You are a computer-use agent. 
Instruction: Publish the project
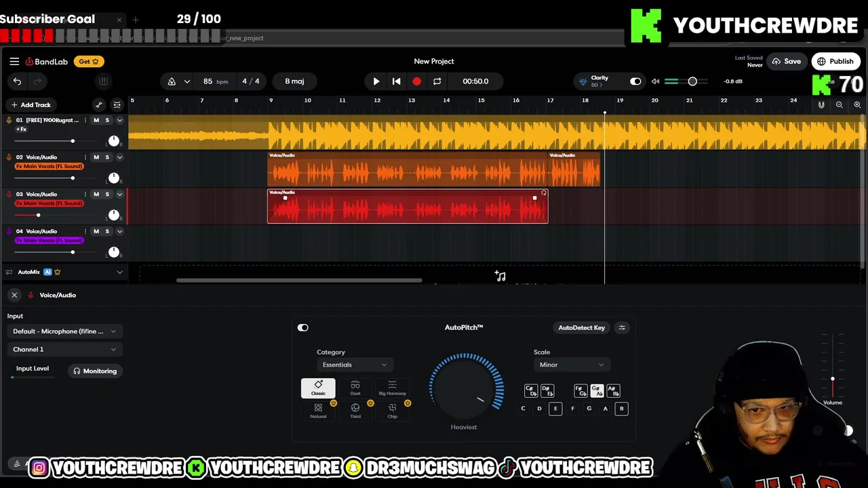tap(835, 62)
